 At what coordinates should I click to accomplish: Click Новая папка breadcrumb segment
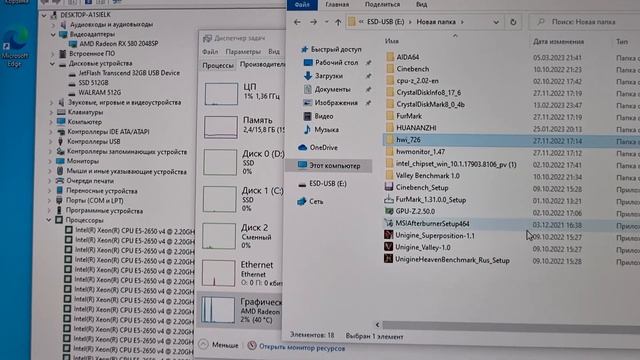pos(436,22)
